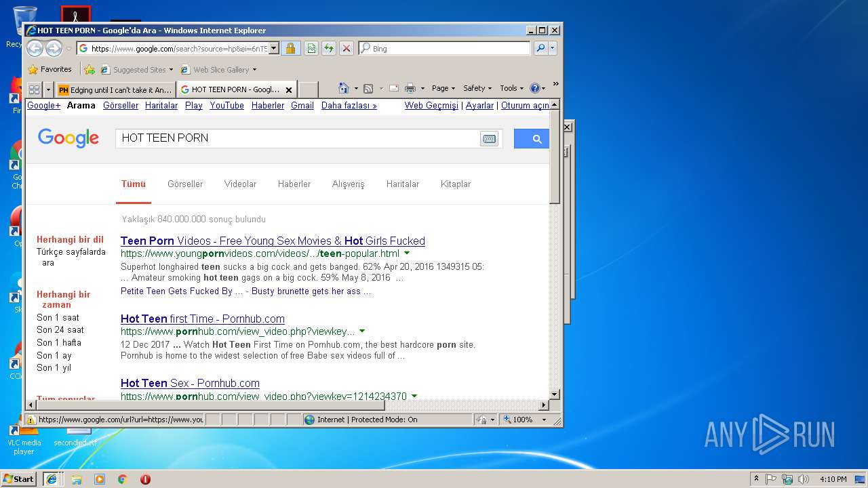Expand the Bing search provider dropdown
868x488 pixels.
[553, 48]
